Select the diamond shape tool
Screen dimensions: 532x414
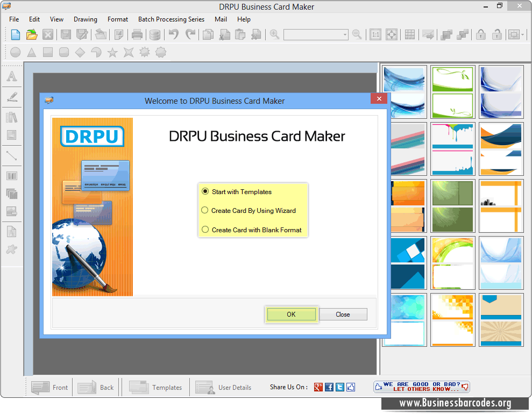pos(80,52)
